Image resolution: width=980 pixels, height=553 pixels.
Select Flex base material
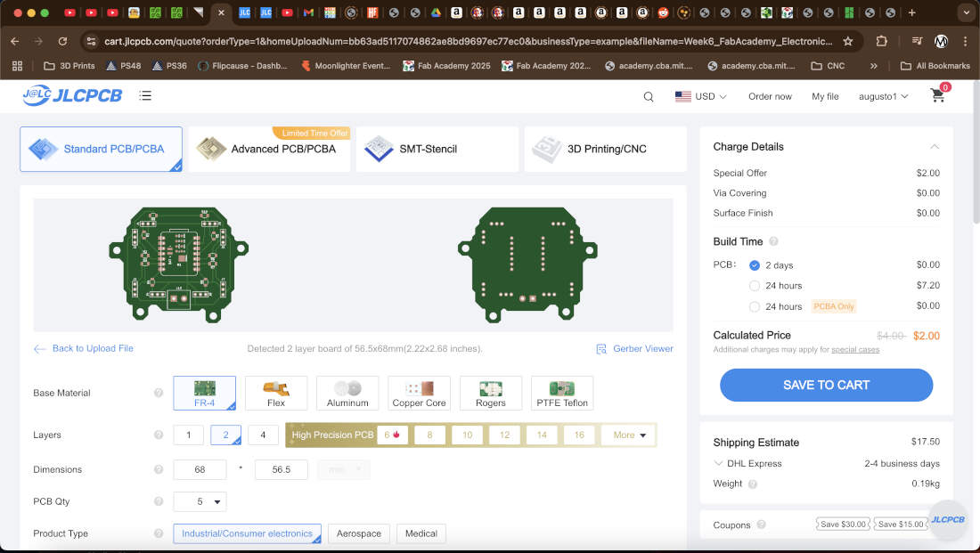coord(276,393)
